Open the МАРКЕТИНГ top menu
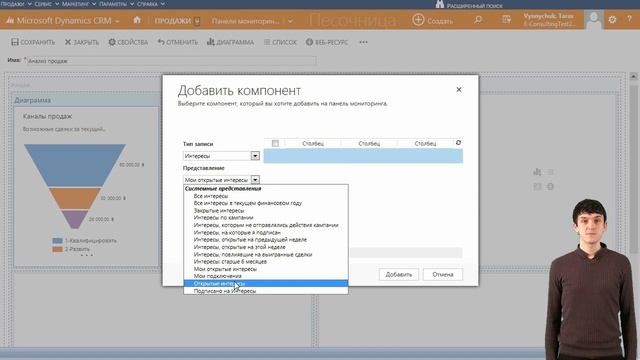 click(79, 4)
